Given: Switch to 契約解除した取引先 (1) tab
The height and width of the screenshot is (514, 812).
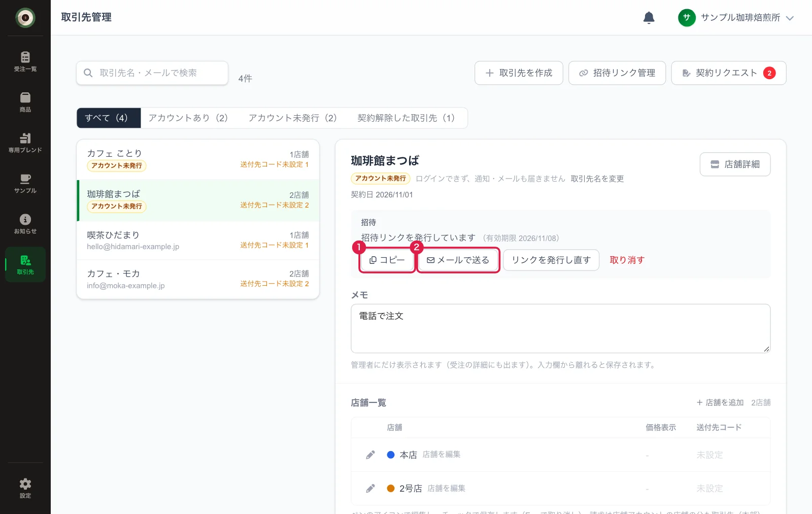Looking at the screenshot, I should pyautogui.click(x=409, y=118).
